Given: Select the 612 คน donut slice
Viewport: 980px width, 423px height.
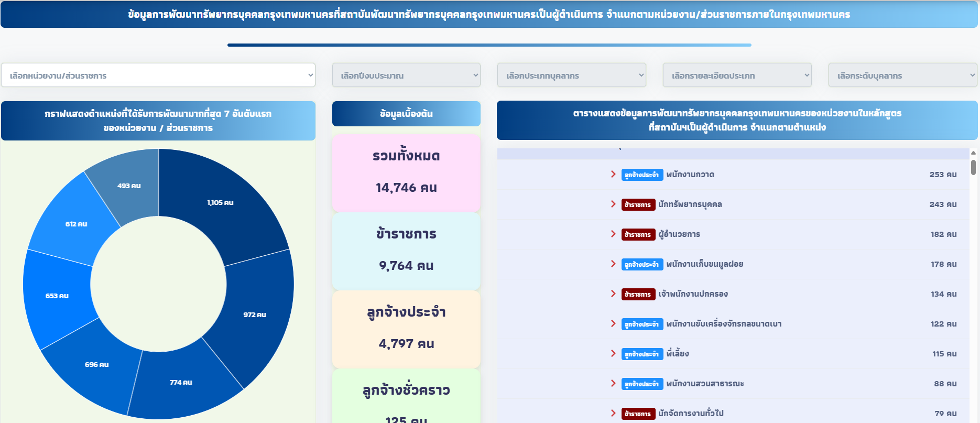Looking at the screenshot, I should [76, 224].
